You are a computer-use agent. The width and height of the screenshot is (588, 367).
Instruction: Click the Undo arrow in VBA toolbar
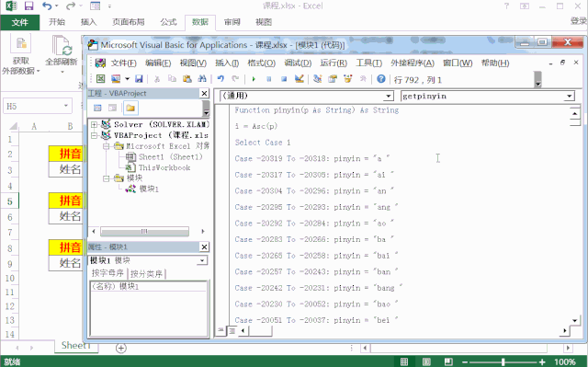220,79
